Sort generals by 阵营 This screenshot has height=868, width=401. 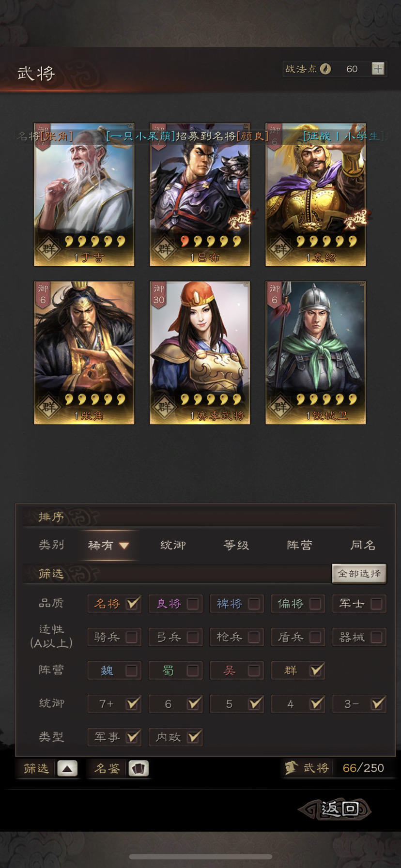click(x=299, y=545)
